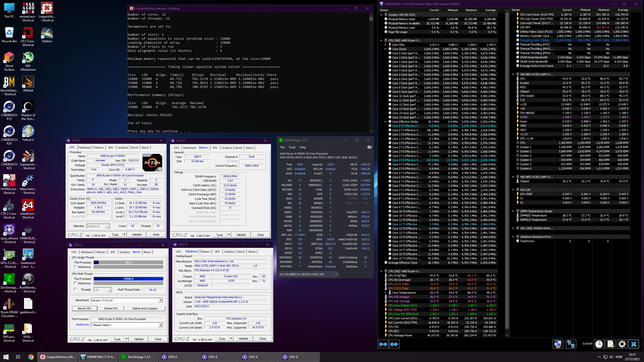Toggle the Threads checkbox in CPU-Z Bench
The width and height of the screenshot is (644, 362).
pyautogui.click(x=75, y=290)
